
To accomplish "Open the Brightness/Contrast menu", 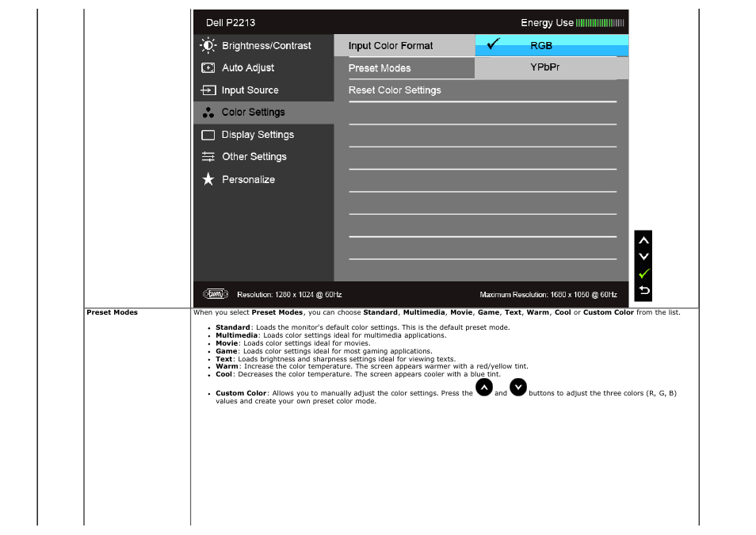I will tap(264, 45).
